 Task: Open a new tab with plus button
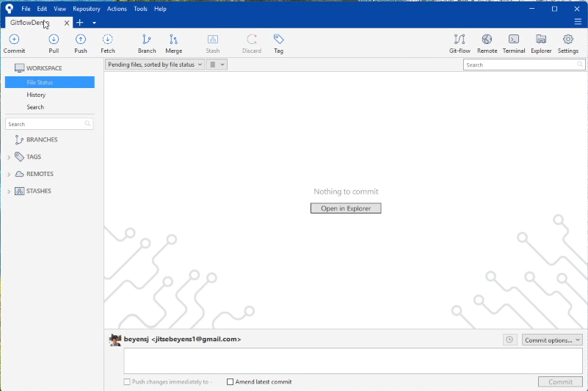coord(80,23)
